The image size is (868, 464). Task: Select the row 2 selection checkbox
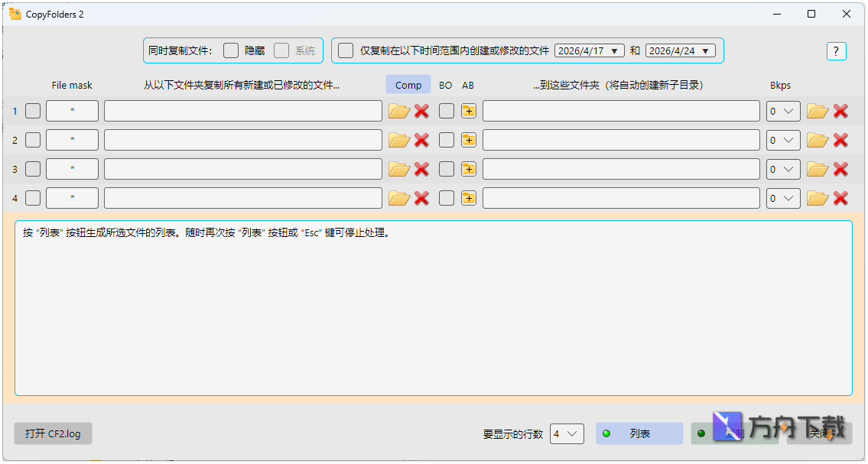coord(32,139)
